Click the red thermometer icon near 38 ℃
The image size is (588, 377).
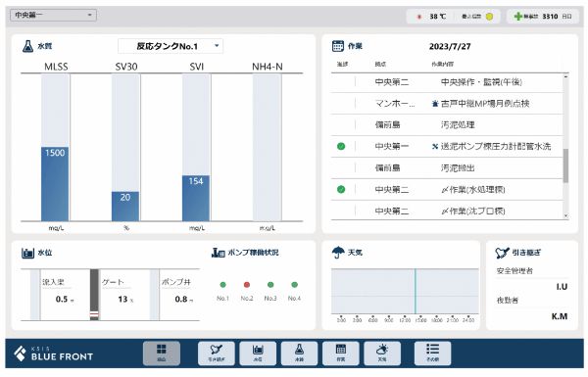(419, 17)
